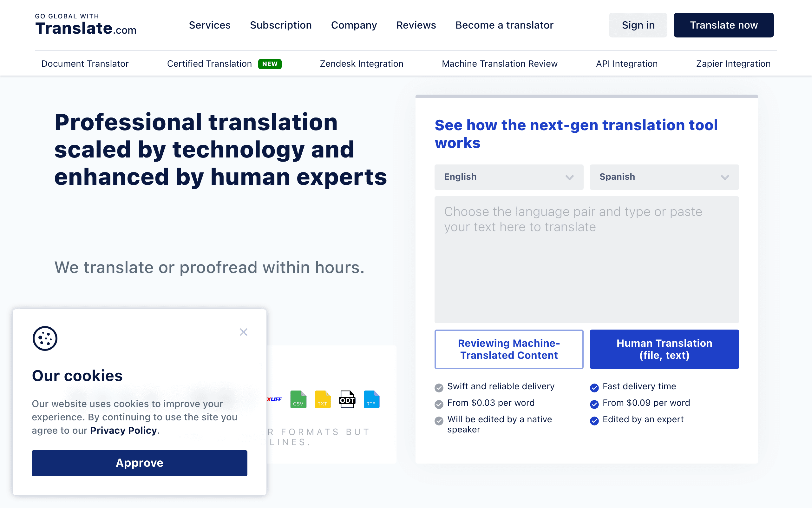Open the Privacy Policy link
This screenshot has height=508, width=812.
[x=123, y=431]
